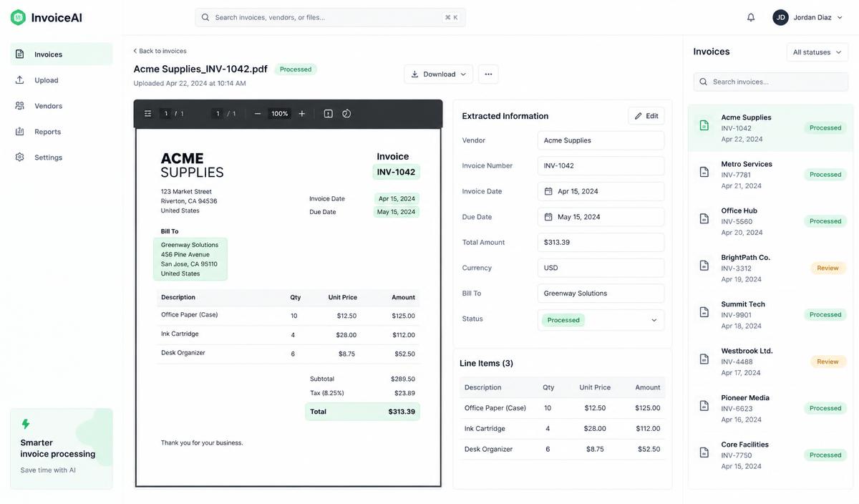Open calendar icon in Due Date field
The width and height of the screenshot is (859, 504).
coord(548,217)
